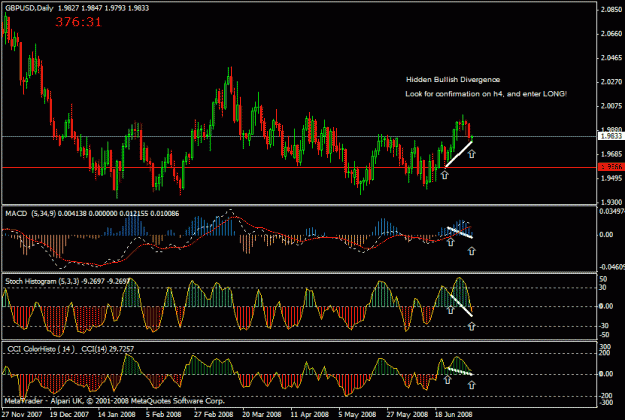Click the 5 Feb 2008 date label
Screen dimensions: 625x420
click(x=164, y=414)
